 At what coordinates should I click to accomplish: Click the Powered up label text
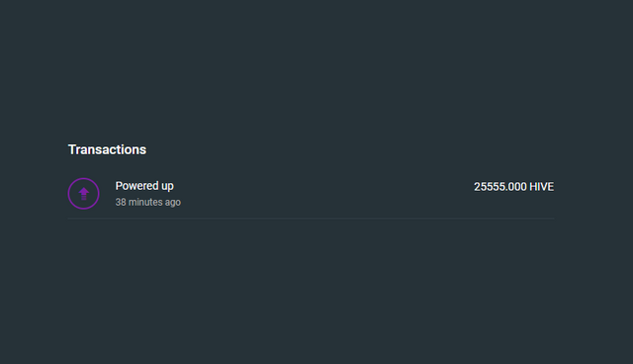(x=144, y=186)
